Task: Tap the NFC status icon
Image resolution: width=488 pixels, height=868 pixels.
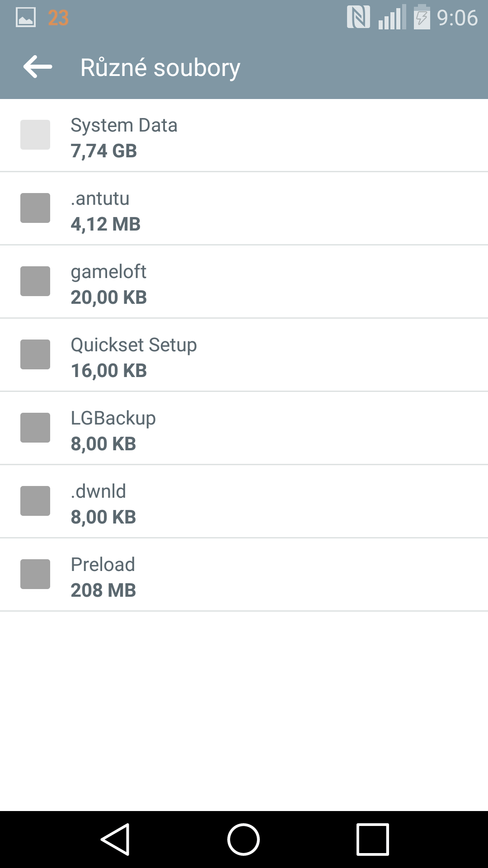Action: click(358, 17)
